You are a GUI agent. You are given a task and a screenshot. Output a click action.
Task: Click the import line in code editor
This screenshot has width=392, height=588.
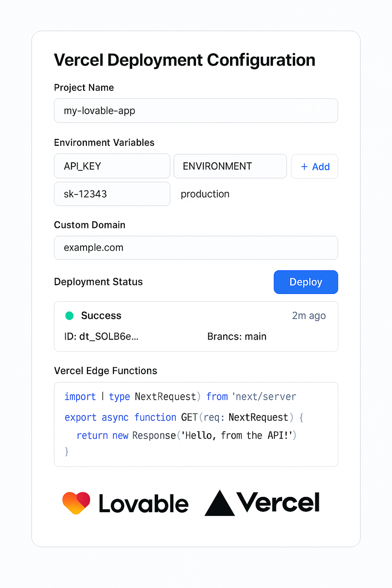[x=180, y=397]
